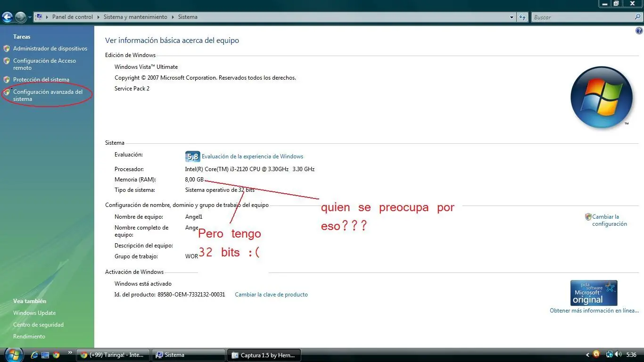Open the Help question mark icon

[x=639, y=30]
